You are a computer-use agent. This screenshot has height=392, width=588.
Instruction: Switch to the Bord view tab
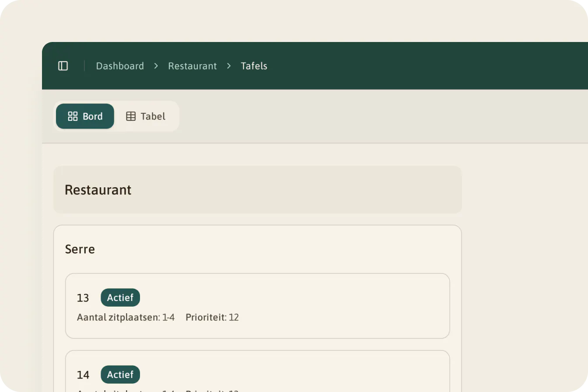point(85,116)
